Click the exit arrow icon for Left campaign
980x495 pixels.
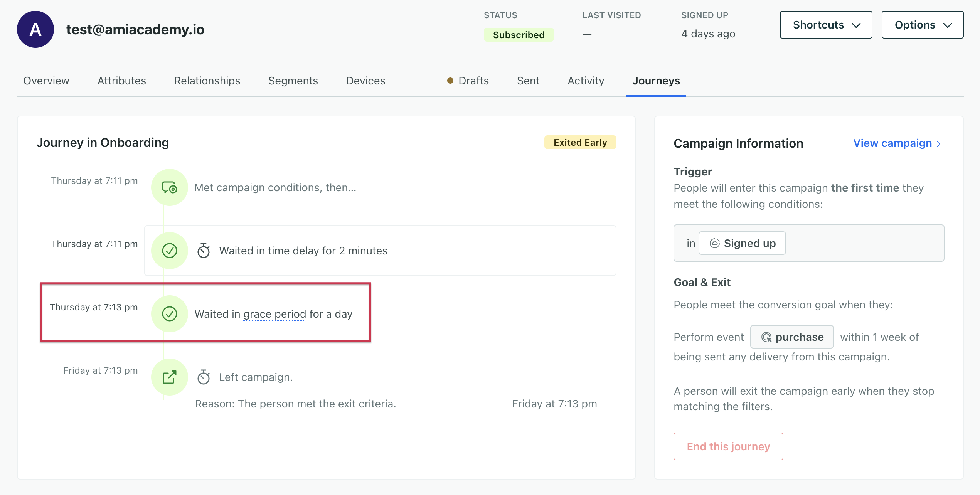pyautogui.click(x=169, y=377)
